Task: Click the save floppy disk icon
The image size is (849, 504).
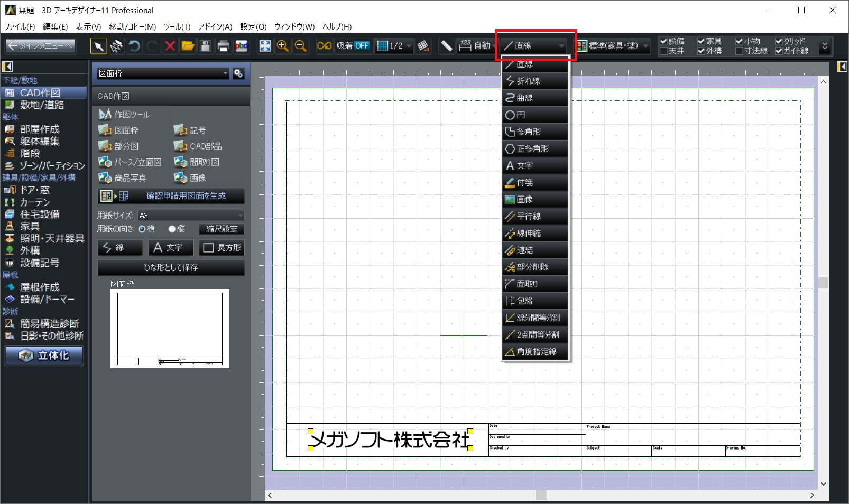Action: pos(206,46)
